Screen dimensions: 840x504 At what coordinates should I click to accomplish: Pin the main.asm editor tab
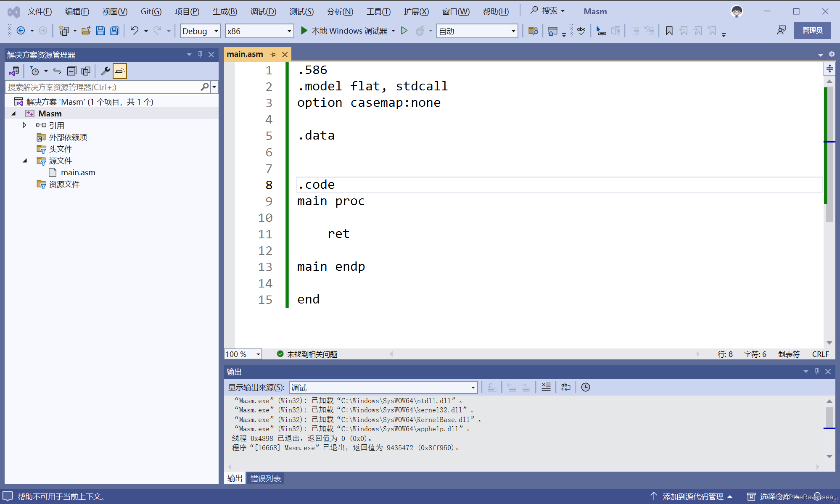tap(273, 54)
